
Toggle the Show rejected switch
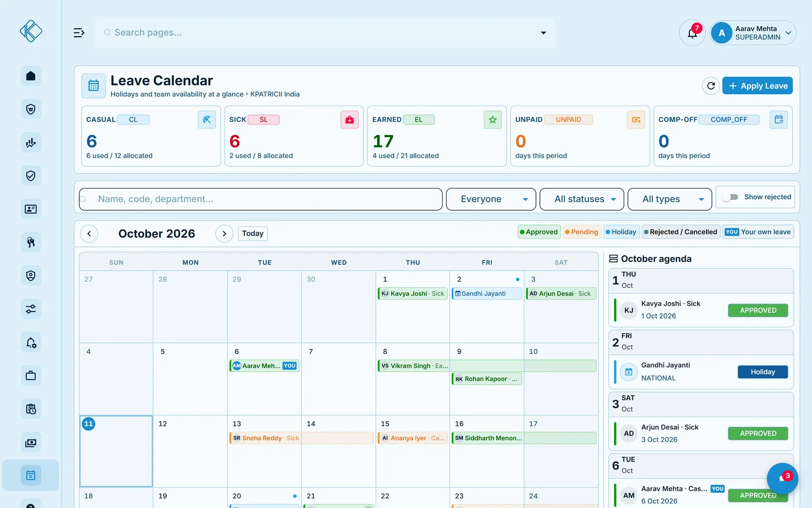click(730, 197)
